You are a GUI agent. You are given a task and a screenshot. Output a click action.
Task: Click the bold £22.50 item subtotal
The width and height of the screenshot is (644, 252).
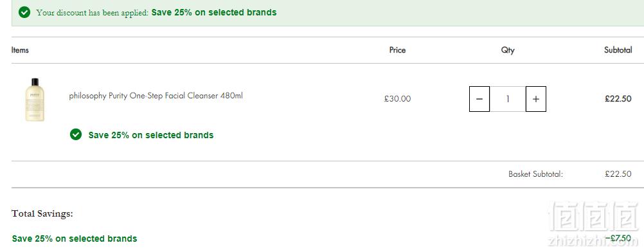pos(618,98)
